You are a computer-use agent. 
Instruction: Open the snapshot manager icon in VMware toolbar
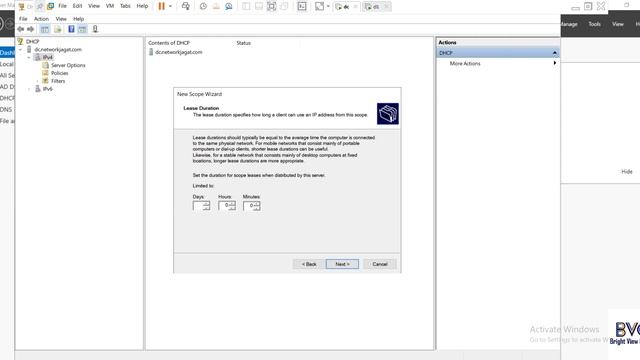(x=229, y=6)
